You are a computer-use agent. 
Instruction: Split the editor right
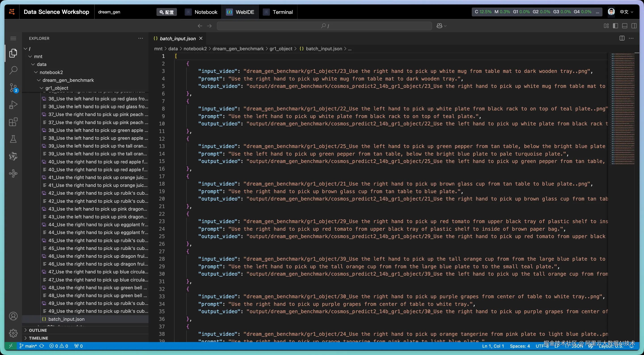622,38
